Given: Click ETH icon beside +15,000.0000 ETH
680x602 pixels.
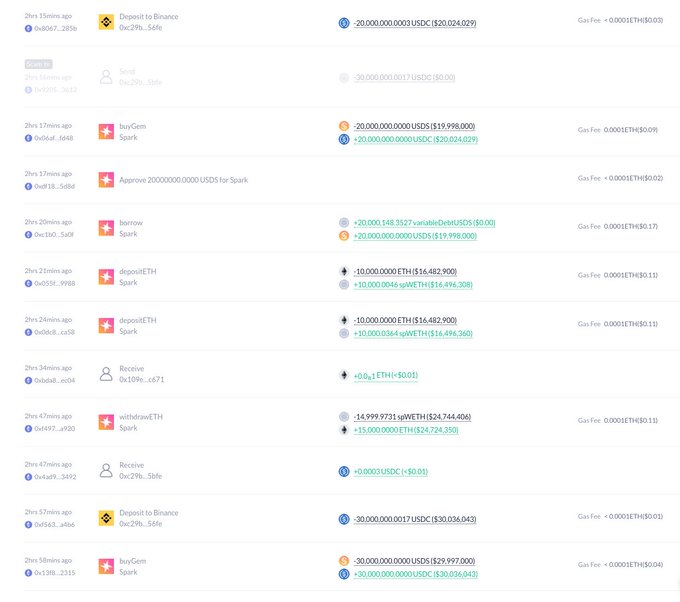Looking at the screenshot, I should [x=344, y=430].
